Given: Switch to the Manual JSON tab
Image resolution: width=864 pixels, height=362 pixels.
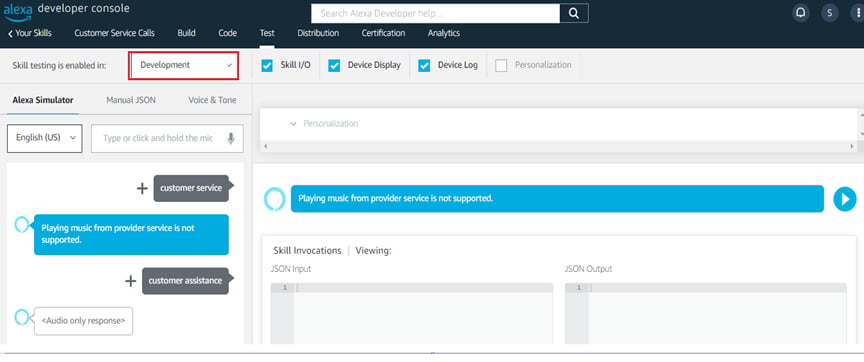Looking at the screenshot, I should 131,100.
